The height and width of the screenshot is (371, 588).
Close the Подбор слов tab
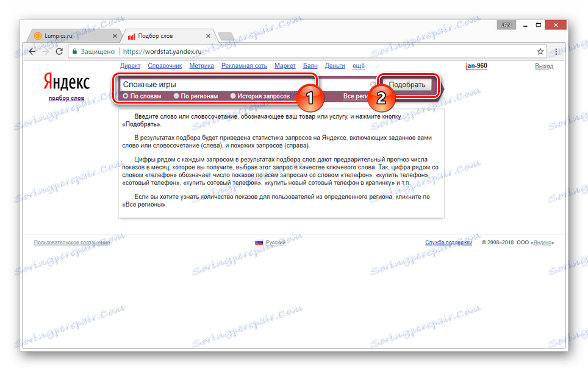click(x=208, y=36)
